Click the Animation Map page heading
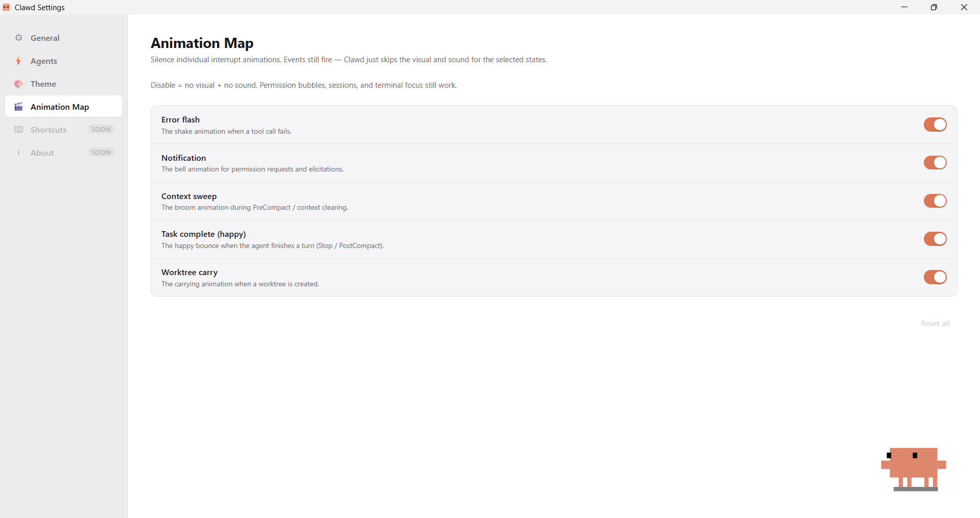Screen dimensions: 980x518 (202, 43)
